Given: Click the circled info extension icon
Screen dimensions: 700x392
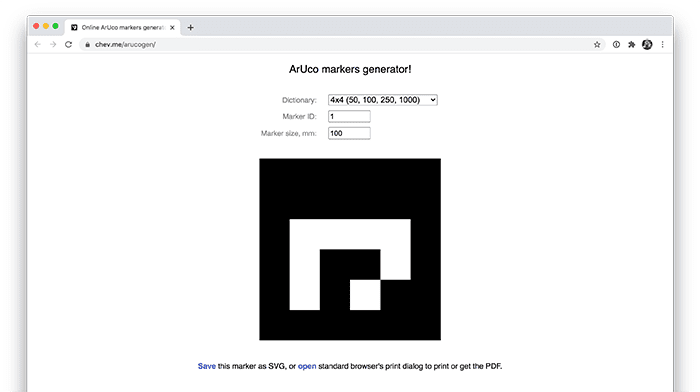Looking at the screenshot, I should [x=616, y=44].
